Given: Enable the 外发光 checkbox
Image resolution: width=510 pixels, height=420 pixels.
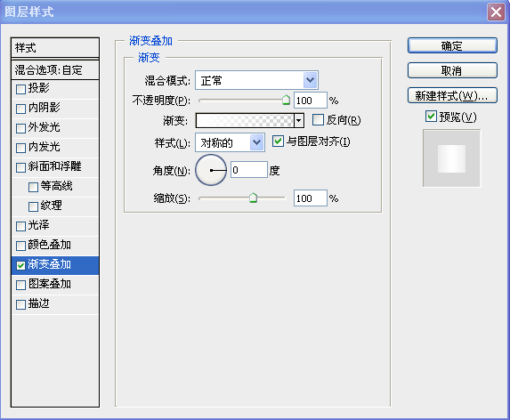Looking at the screenshot, I should pos(20,128).
